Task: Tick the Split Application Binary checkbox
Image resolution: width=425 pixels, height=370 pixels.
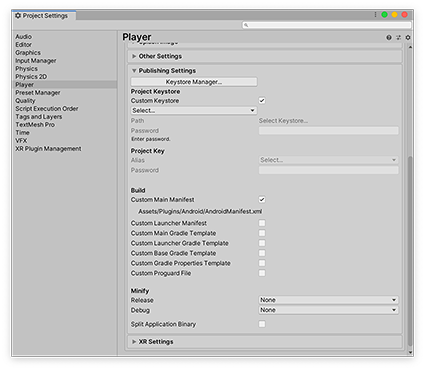Action: [262, 324]
